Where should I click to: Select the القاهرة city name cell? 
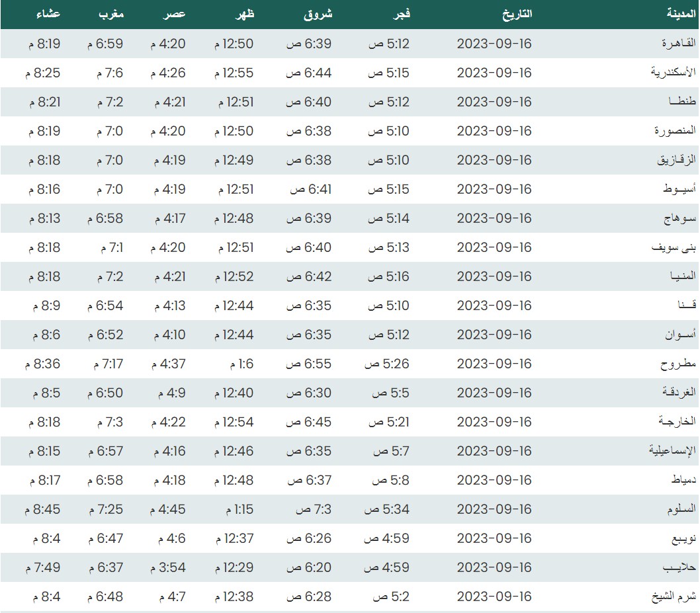[x=679, y=44]
